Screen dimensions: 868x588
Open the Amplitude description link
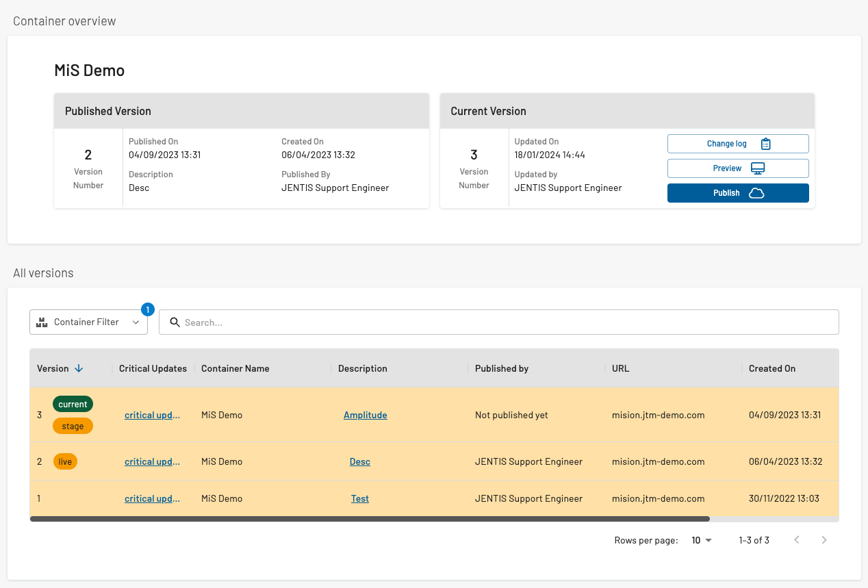tap(365, 415)
